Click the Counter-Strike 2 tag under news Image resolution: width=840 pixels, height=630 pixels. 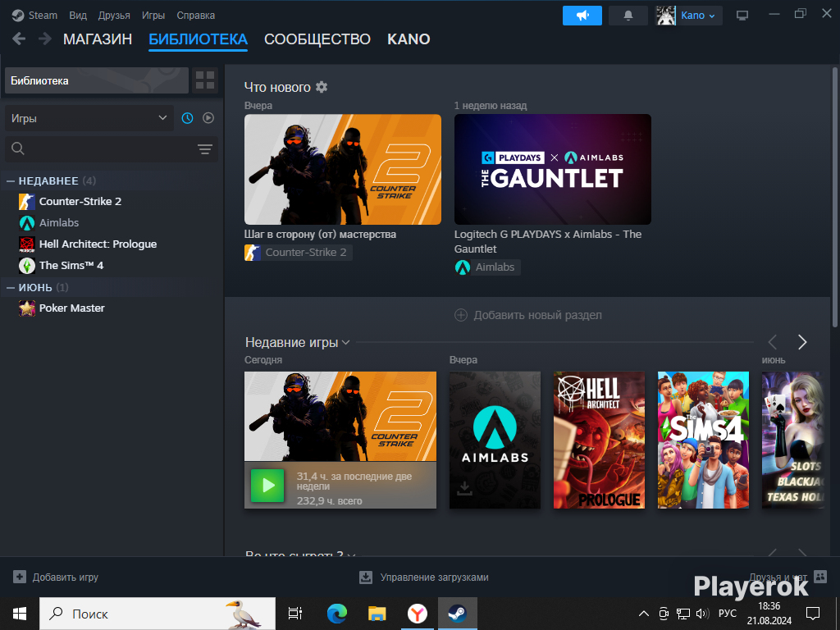point(299,253)
